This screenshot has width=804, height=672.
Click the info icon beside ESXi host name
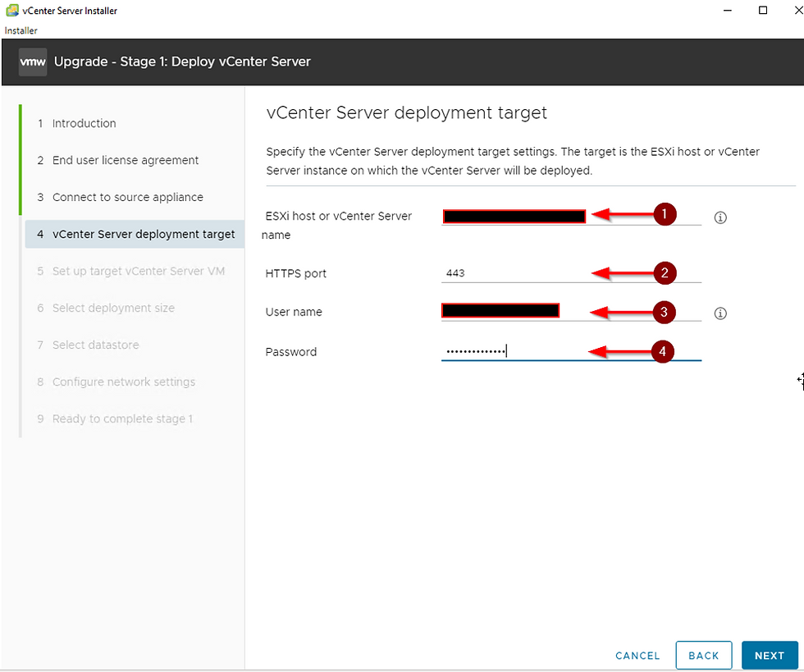tap(720, 217)
